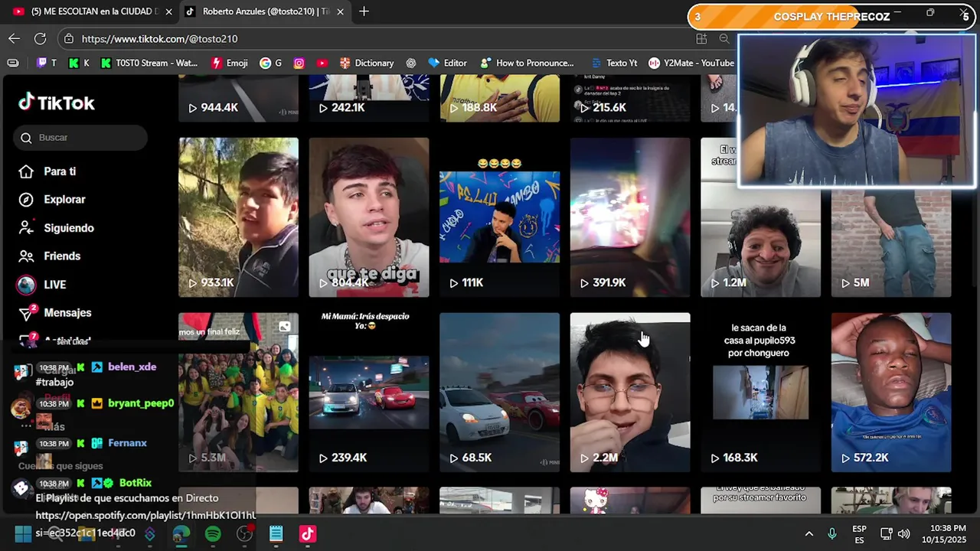Click the Explorar compass icon

(26, 200)
